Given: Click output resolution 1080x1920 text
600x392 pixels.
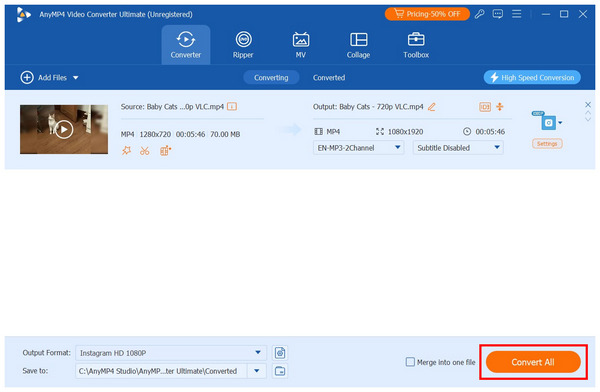Looking at the screenshot, I should click(x=405, y=132).
